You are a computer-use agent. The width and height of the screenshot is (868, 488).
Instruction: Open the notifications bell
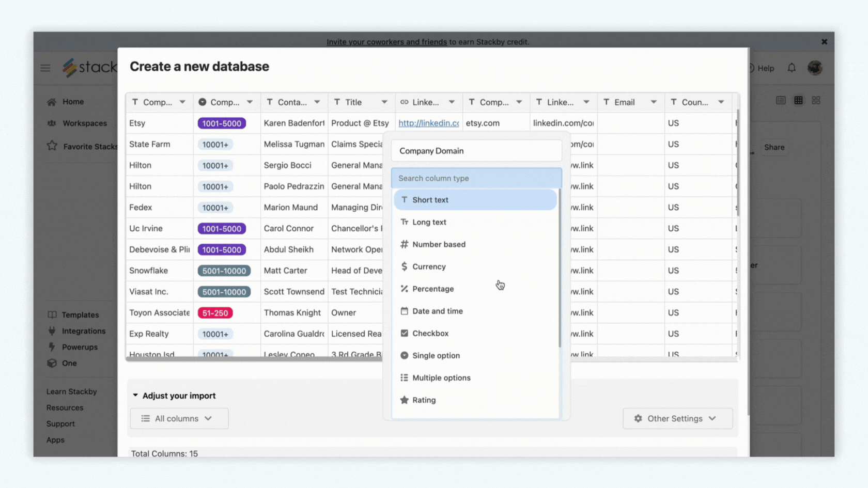point(792,68)
